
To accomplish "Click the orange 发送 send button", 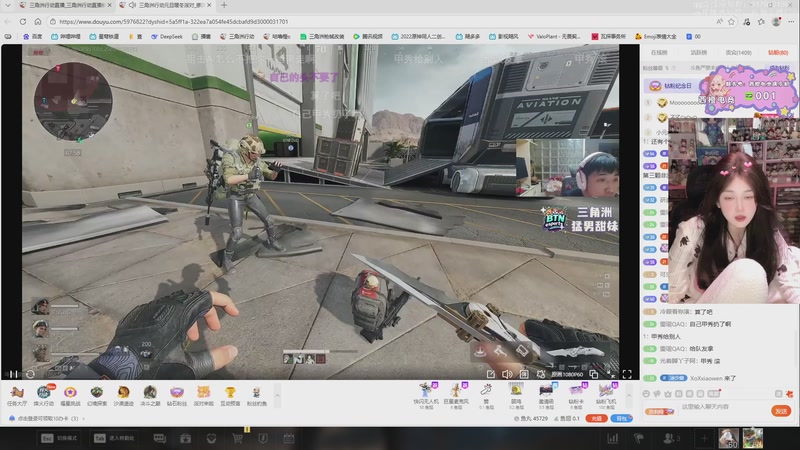I will tap(781, 411).
